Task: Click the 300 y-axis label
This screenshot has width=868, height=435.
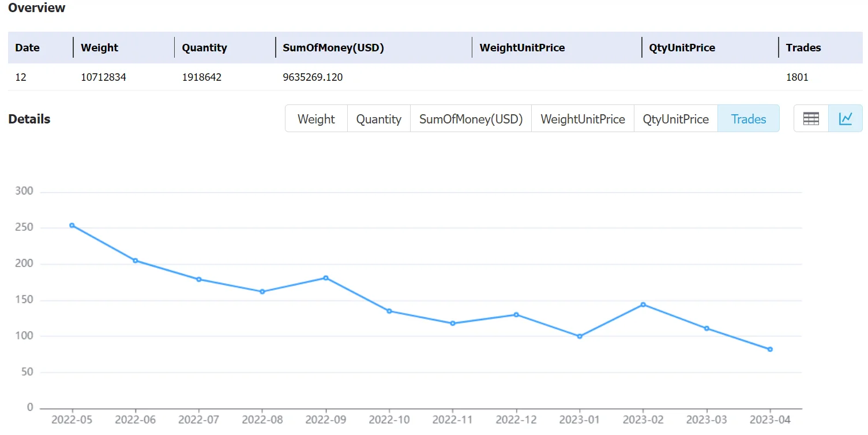Action: (x=24, y=191)
